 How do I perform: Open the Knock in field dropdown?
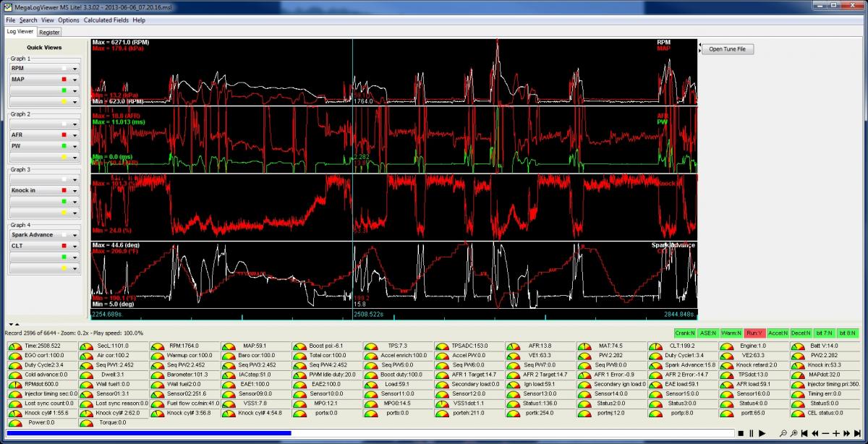click(x=75, y=190)
